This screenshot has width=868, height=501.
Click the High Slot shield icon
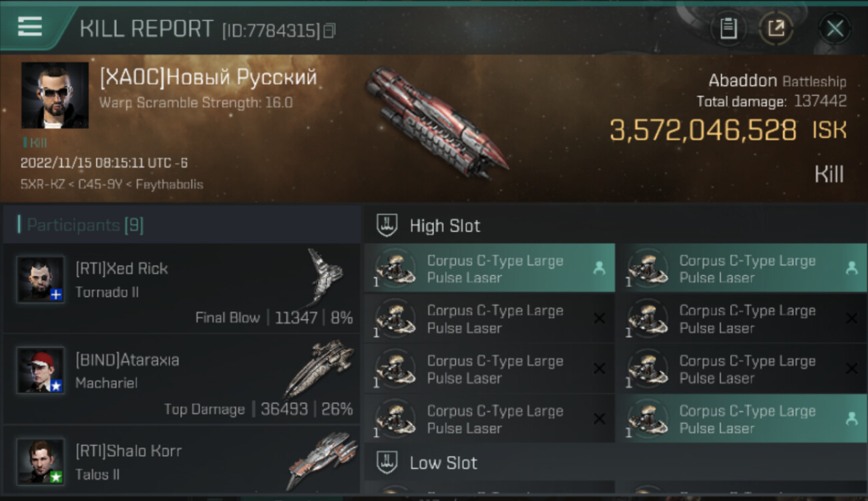[387, 226]
